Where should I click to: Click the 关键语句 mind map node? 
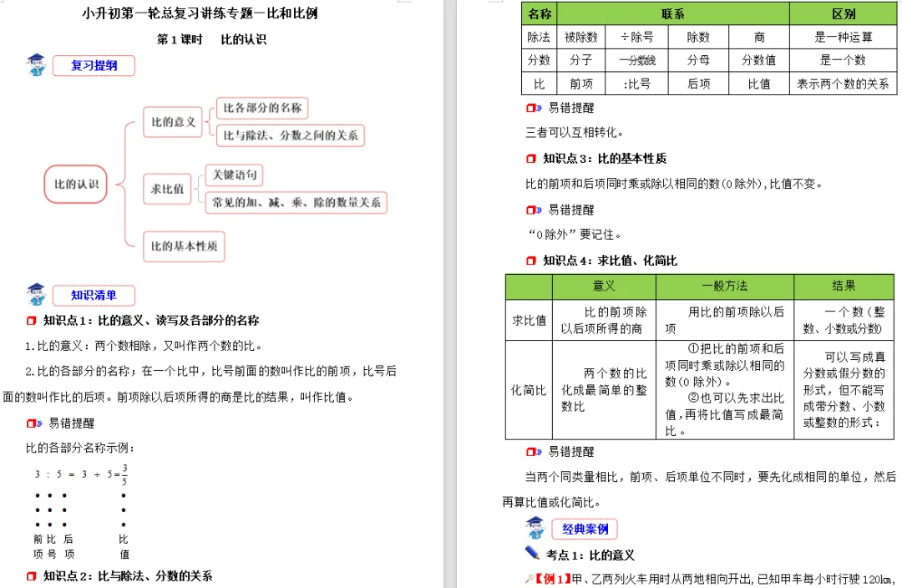coord(234,175)
